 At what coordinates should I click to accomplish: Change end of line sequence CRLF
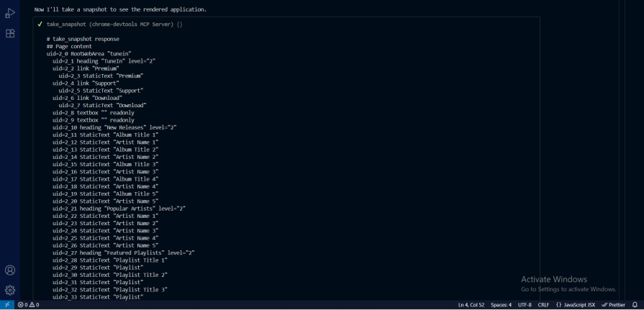pyautogui.click(x=543, y=305)
